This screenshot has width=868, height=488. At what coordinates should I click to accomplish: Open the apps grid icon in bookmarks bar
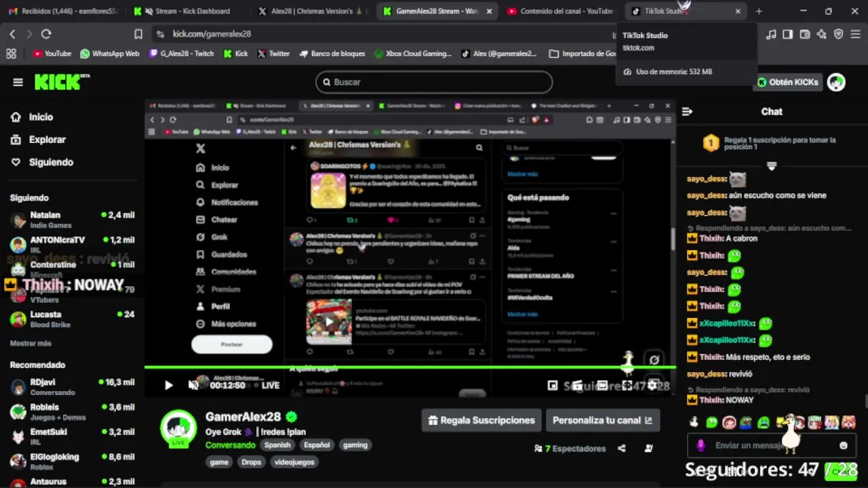(x=11, y=54)
